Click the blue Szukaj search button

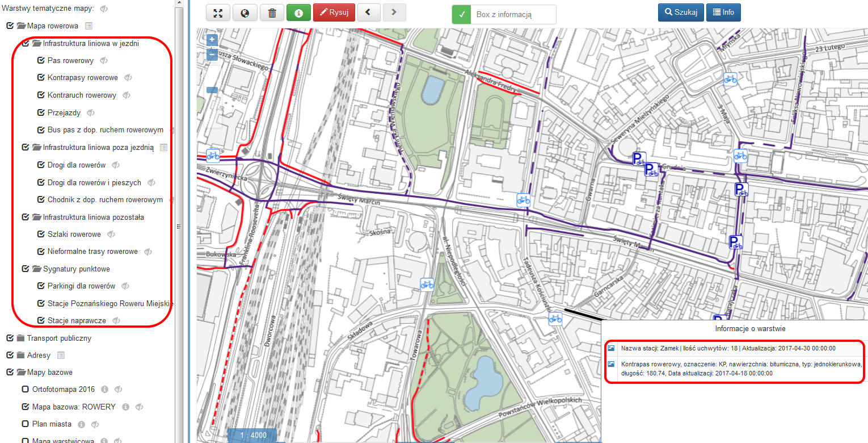[x=681, y=12]
